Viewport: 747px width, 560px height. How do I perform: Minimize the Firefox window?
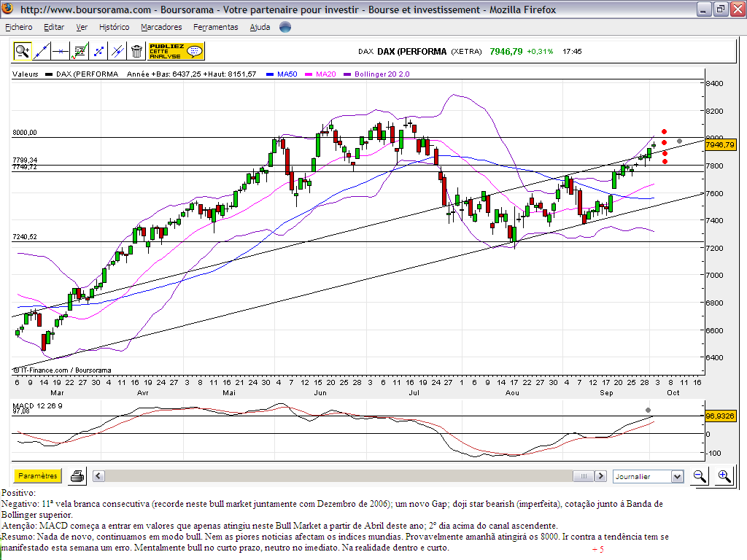click(704, 9)
